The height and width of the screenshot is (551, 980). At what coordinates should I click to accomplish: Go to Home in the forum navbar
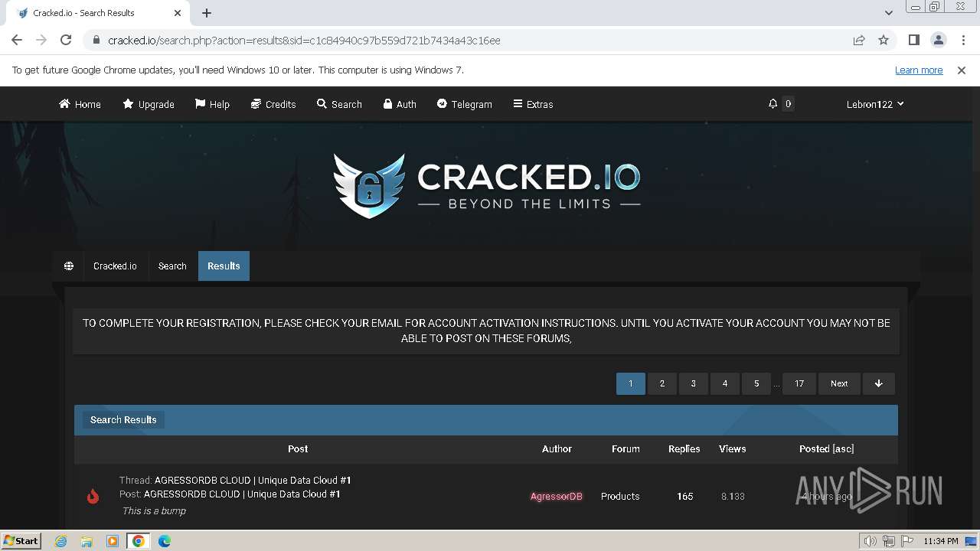(80, 104)
